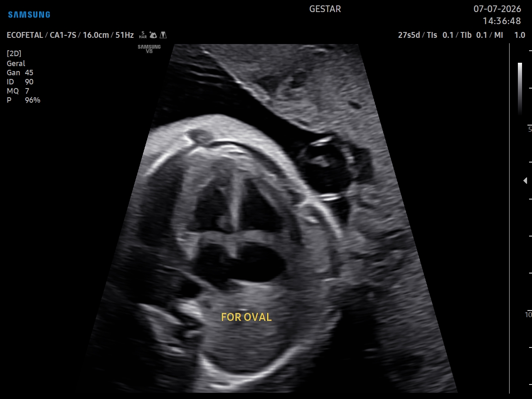Viewport: 532px width, 399px height.
Task: Click the 51Hz frame rate value
Action: click(x=125, y=35)
